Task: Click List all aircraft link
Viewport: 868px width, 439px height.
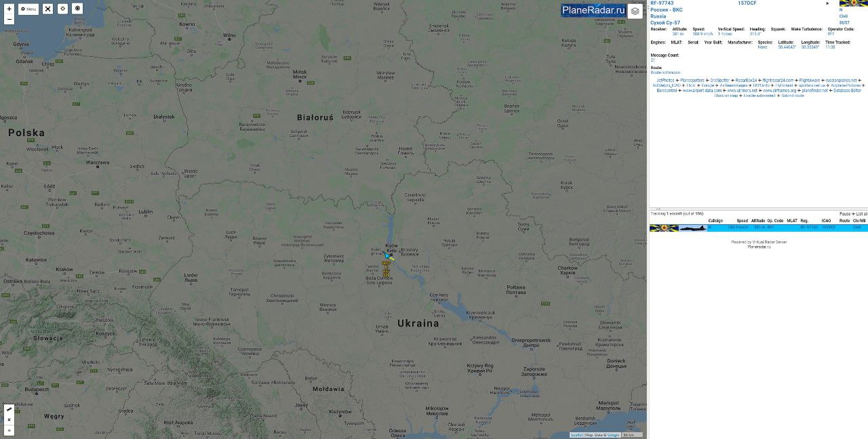Action: pos(861,214)
